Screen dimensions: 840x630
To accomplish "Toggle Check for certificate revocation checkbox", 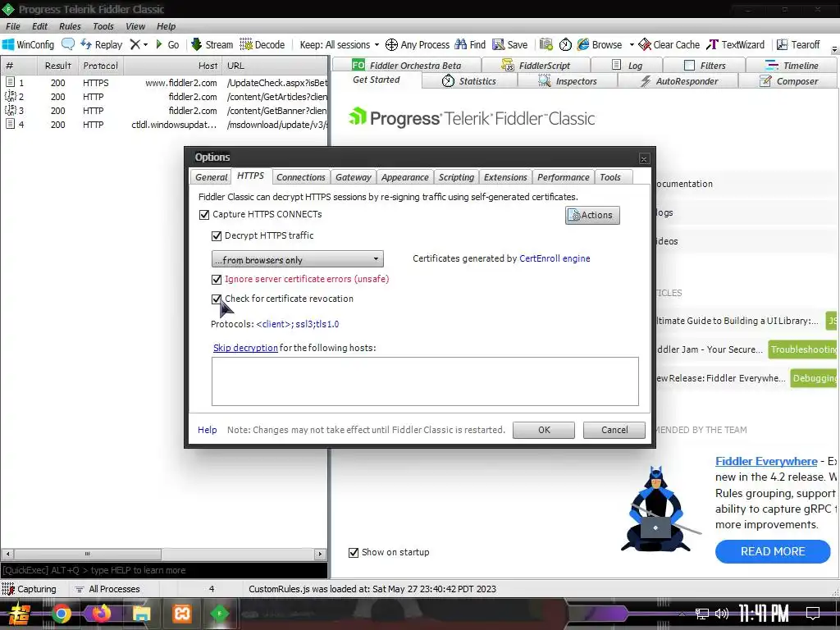I will coord(217,299).
